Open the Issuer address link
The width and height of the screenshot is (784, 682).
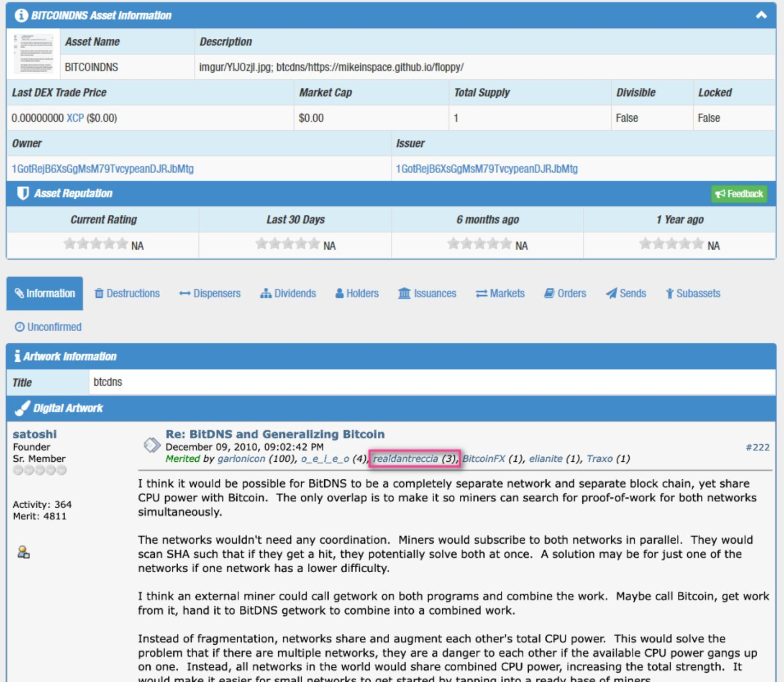pos(487,169)
